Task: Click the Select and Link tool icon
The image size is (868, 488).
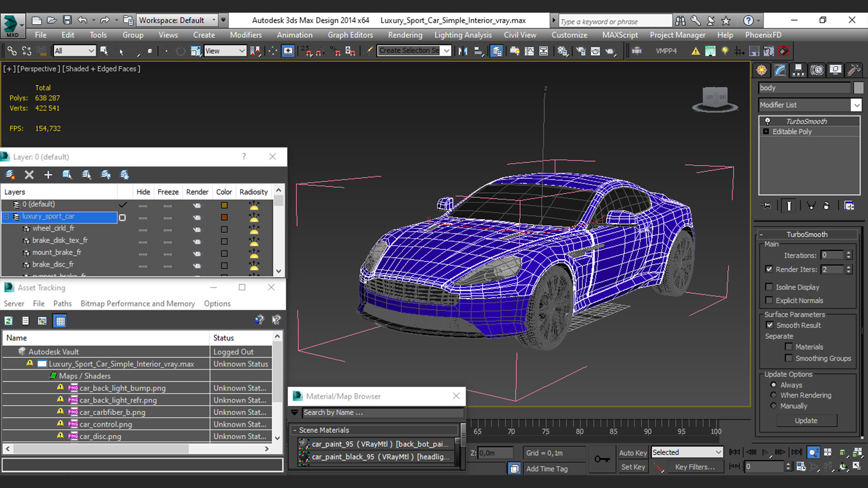Action: coord(12,51)
